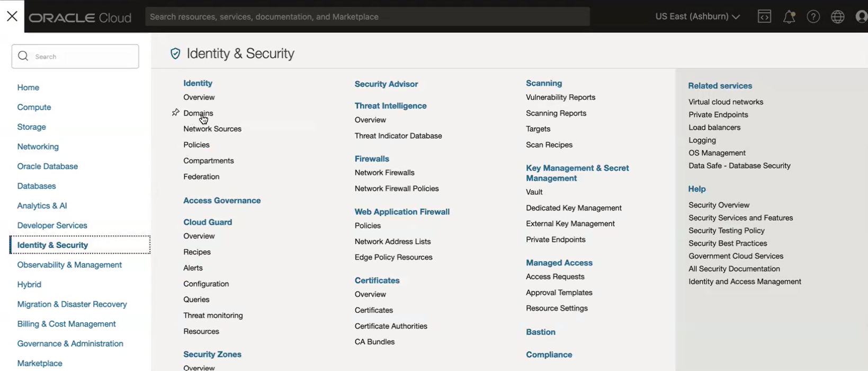Click the help question mark icon
This screenshot has width=868, height=371.
pos(813,17)
